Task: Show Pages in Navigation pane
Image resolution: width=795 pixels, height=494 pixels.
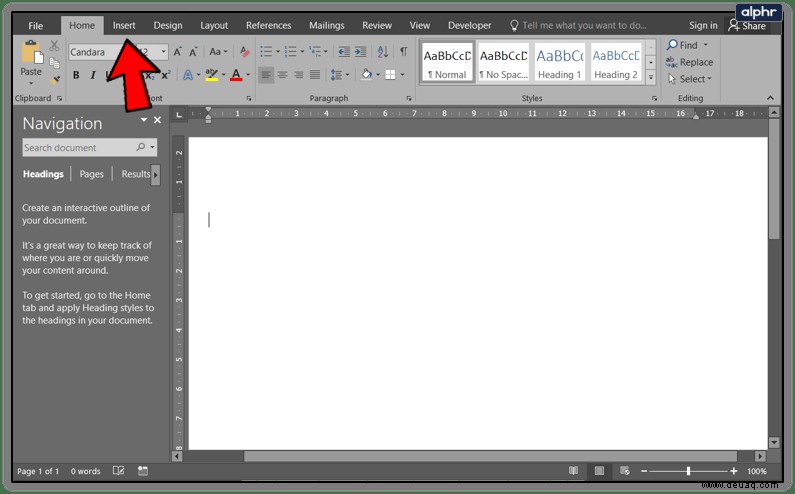Action: click(91, 174)
